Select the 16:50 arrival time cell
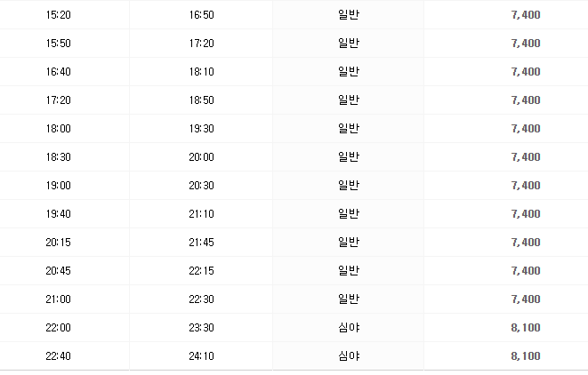The image size is (588, 375). pyautogui.click(x=201, y=14)
